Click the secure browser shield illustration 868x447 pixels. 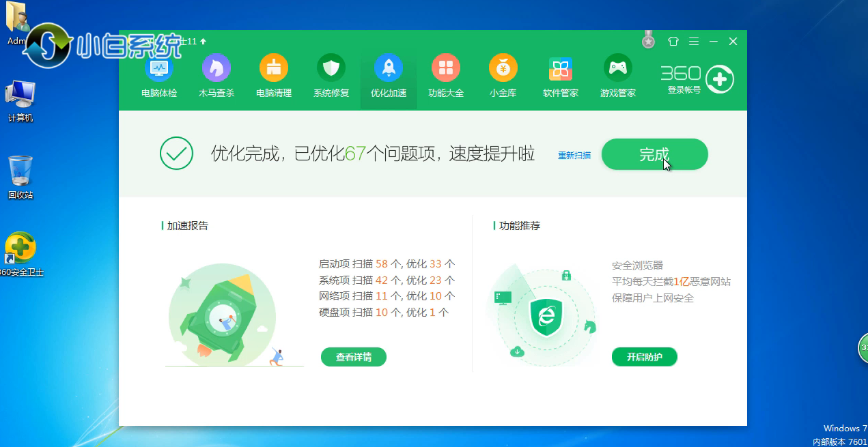[546, 317]
